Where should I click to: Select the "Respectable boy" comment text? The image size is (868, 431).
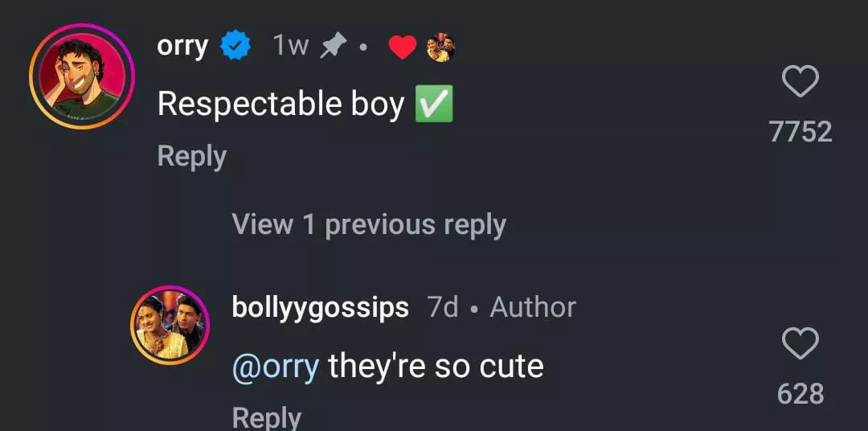coord(280,105)
